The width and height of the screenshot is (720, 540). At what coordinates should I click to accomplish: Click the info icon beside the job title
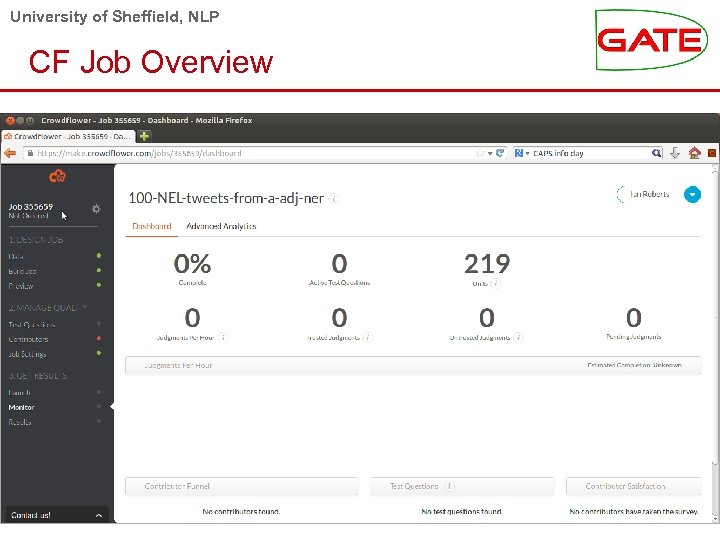point(334,199)
